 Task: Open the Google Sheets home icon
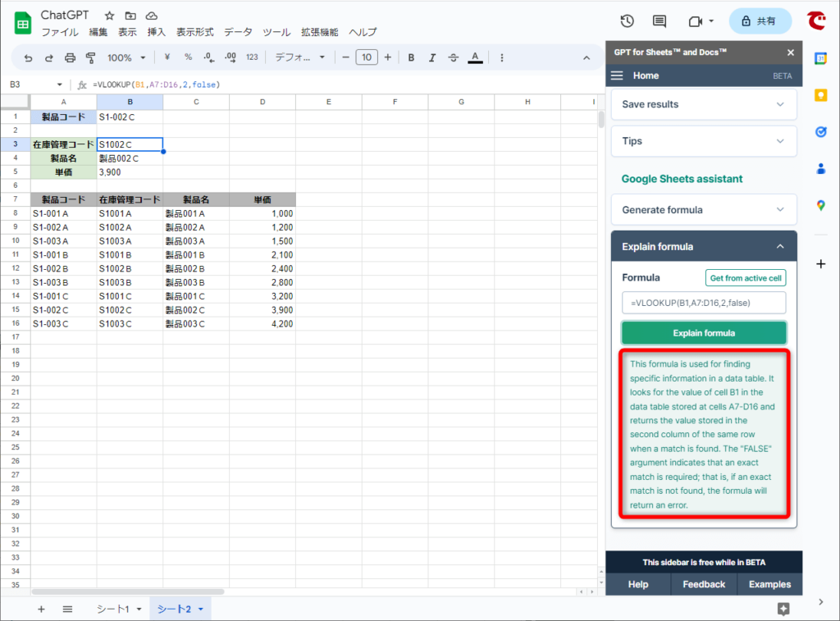click(23, 24)
